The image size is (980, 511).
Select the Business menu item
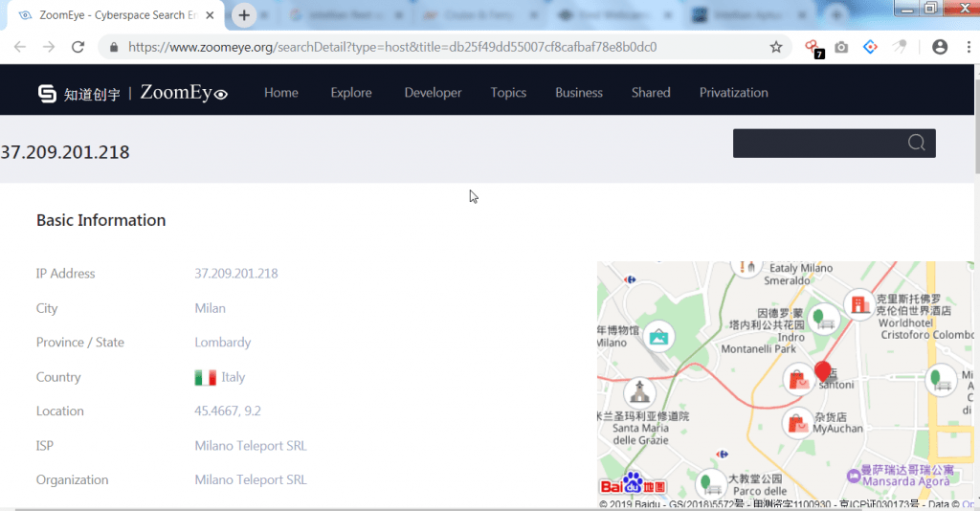click(579, 93)
